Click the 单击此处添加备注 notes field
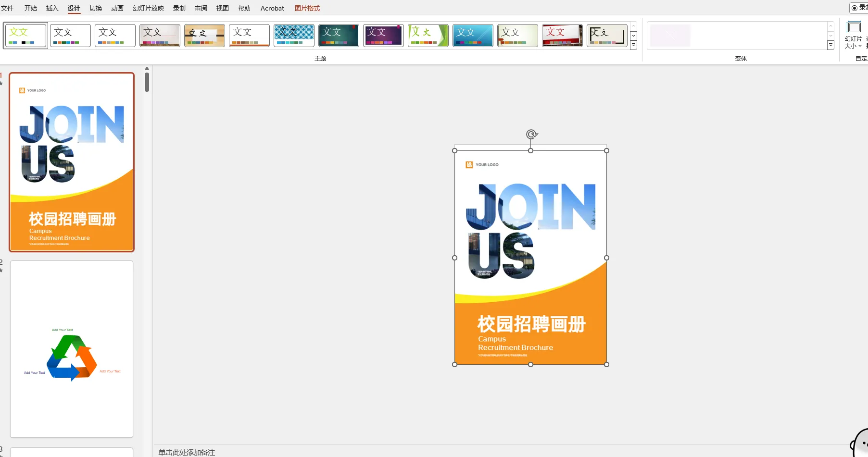 [187, 452]
